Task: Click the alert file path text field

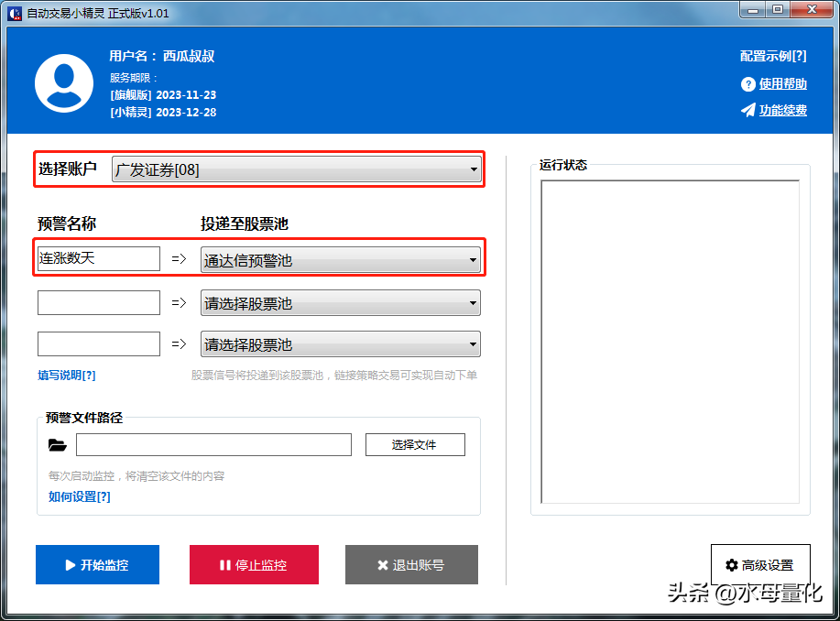Action: (x=213, y=445)
